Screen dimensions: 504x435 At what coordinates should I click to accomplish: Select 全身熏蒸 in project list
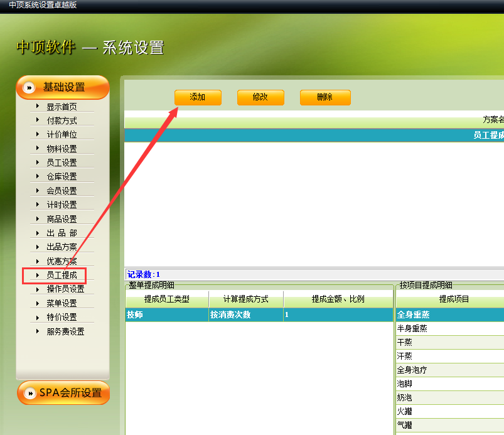pyautogui.click(x=450, y=314)
